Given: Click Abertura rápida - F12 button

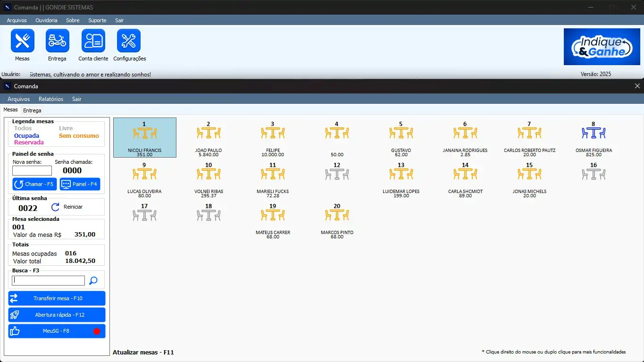Looking at the screenshot, I should coord(57,315).
